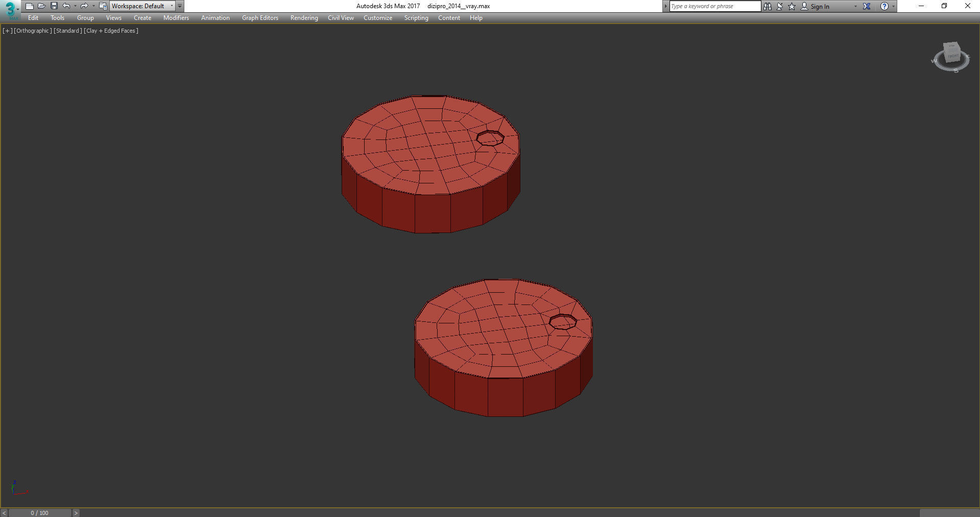980x517 pixels.
Task: Click the keyword search input field
Action: pos(715,6)
